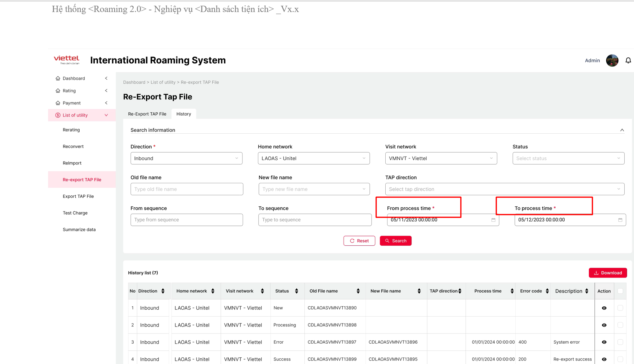The image size is (634, 364).
Task: Click the Download button
Action: pos(608,273)
